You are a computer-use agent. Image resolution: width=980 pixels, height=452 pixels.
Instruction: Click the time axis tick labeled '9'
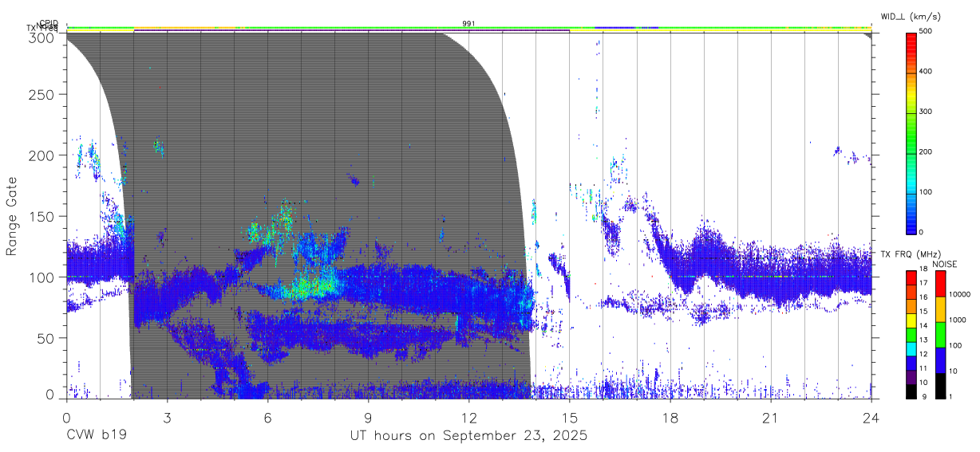click(368, 418)
